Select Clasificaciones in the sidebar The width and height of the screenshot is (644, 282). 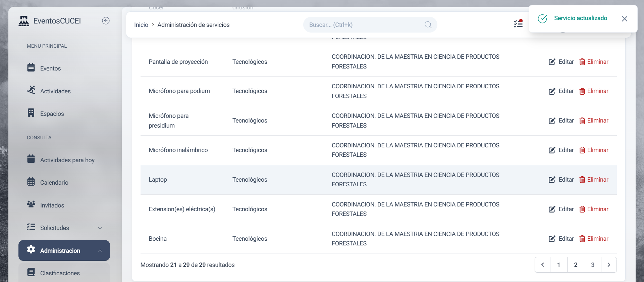(60, 273)
